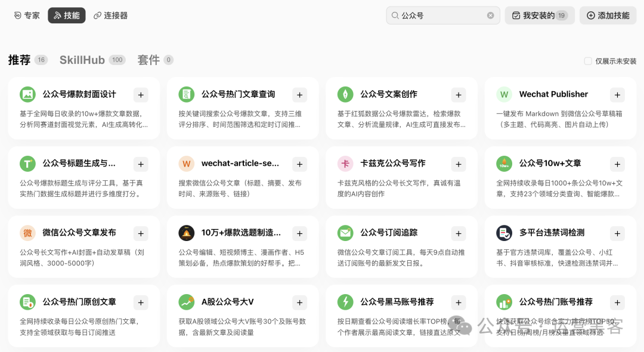Add the 10万+爆款选题制造 skill with plus
644x352 pixels.
point(300,233)
